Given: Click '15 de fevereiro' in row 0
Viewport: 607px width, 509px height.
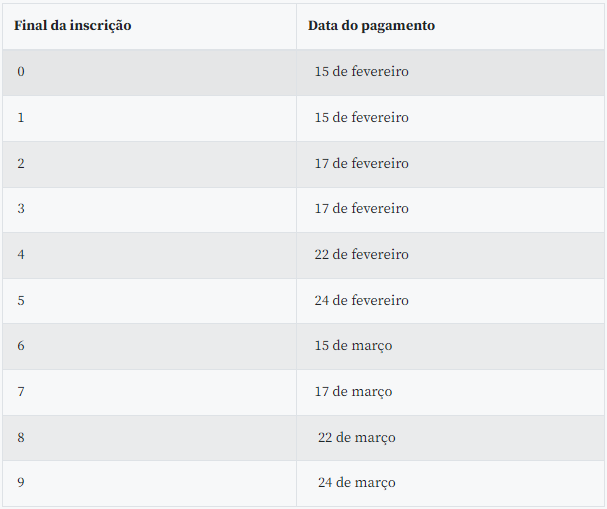Looking at the screenshot, I should tap(362, 72).
